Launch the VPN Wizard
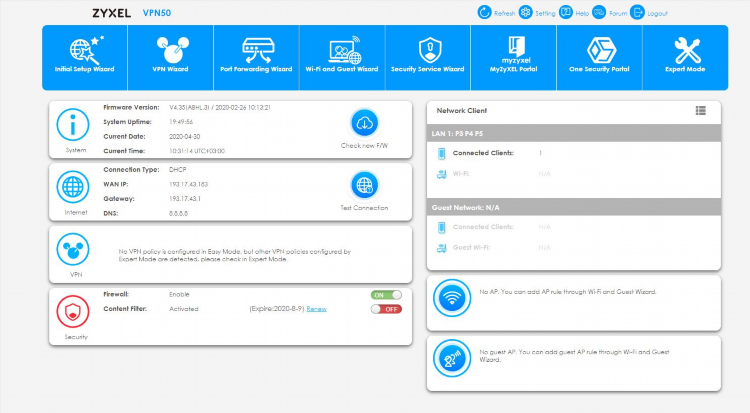Image resolution: width=750 pixels, height=413 pixels. point(170,57)
